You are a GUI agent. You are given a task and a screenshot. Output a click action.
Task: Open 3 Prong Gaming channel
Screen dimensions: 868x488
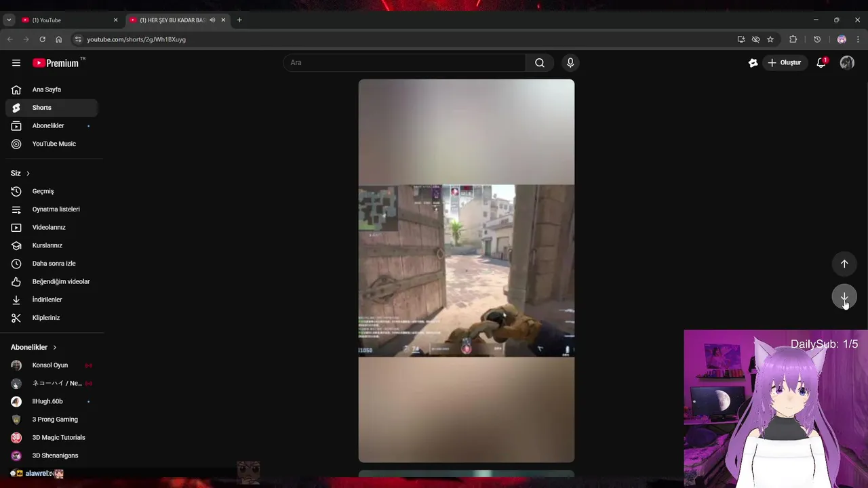tap(52, 420)
